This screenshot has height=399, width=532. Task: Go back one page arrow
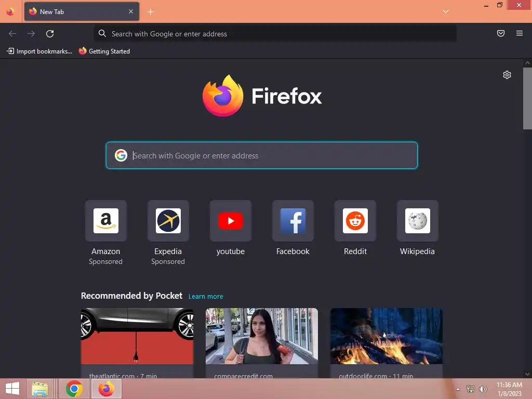click(x=12, y=34)
